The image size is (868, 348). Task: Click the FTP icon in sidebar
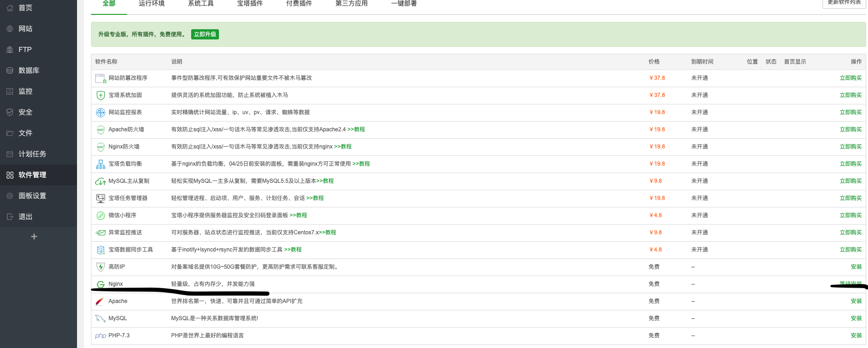pos(10,50)
